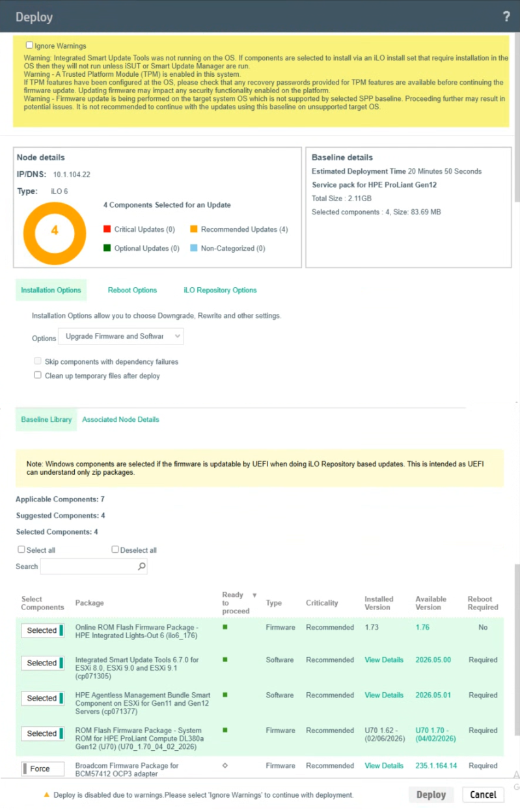The height and width of the screenshot is (812, 520).
Task: Toggle Selected switch for Agentless Management Bundle
Action: pos(42,698)
